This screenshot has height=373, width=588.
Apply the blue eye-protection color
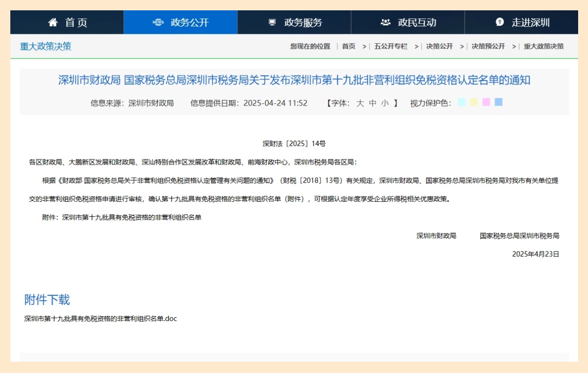[498, 102]
